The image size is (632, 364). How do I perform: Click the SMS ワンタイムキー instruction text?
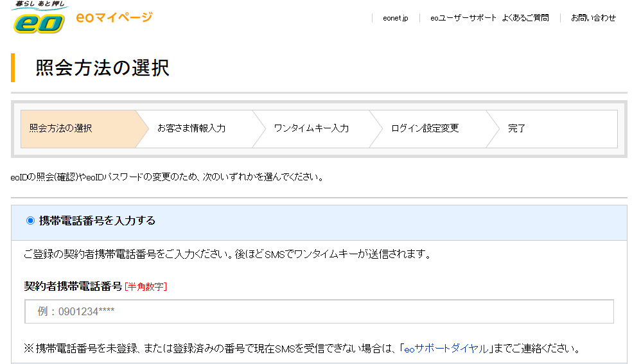point(226,254)
